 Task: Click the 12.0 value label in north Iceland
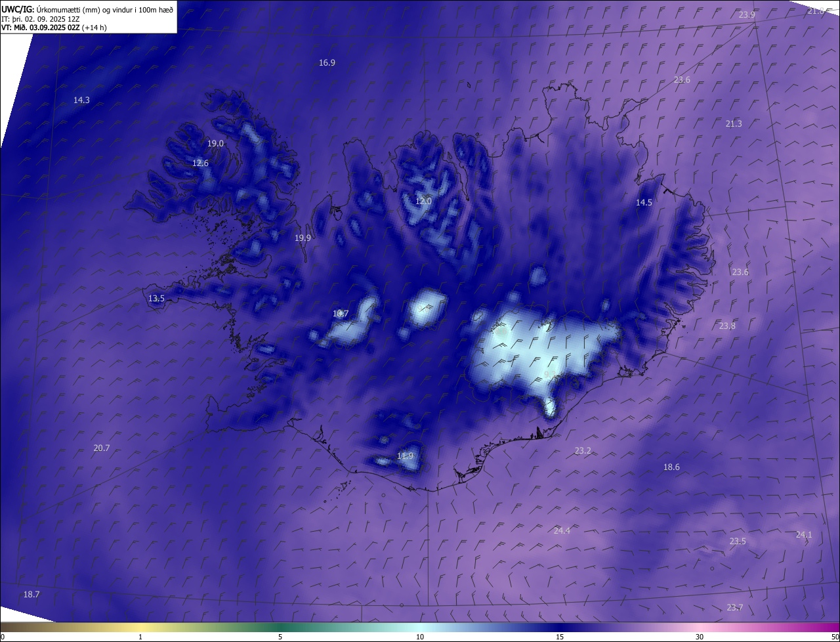423,202
